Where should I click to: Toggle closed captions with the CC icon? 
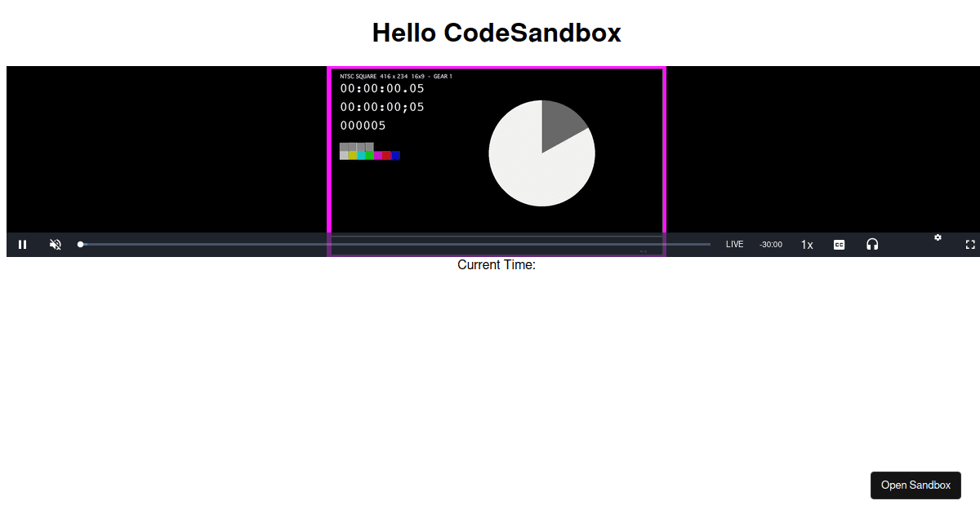(839, 245)
